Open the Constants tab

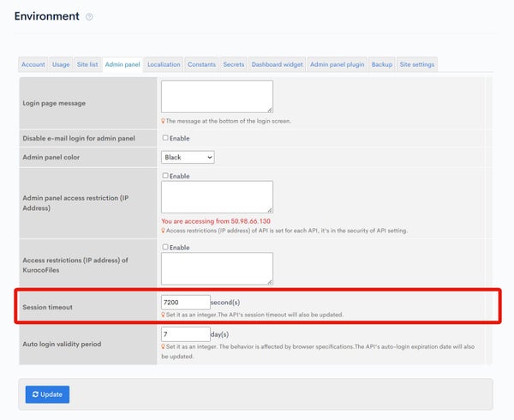tap(201, 64)
